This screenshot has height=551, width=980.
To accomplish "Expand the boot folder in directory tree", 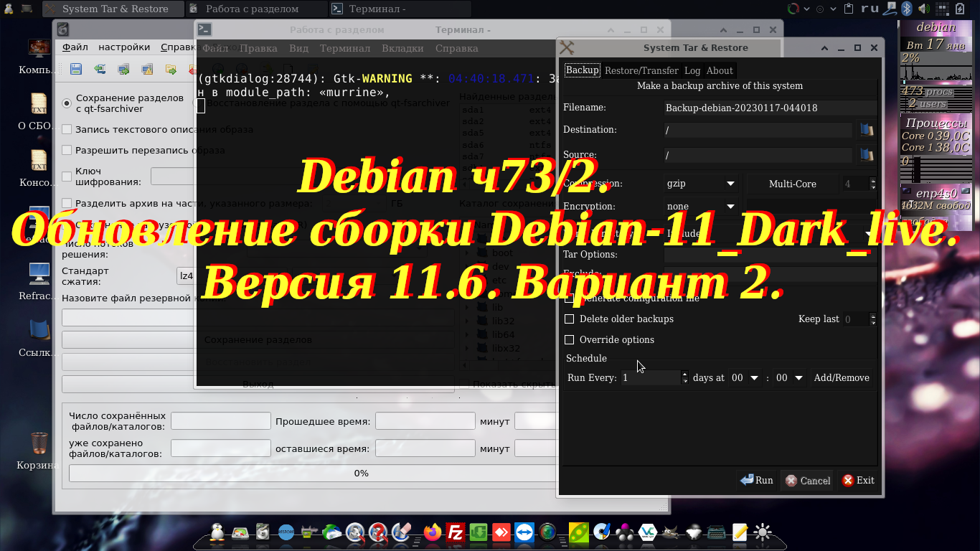I will (468, 253).
